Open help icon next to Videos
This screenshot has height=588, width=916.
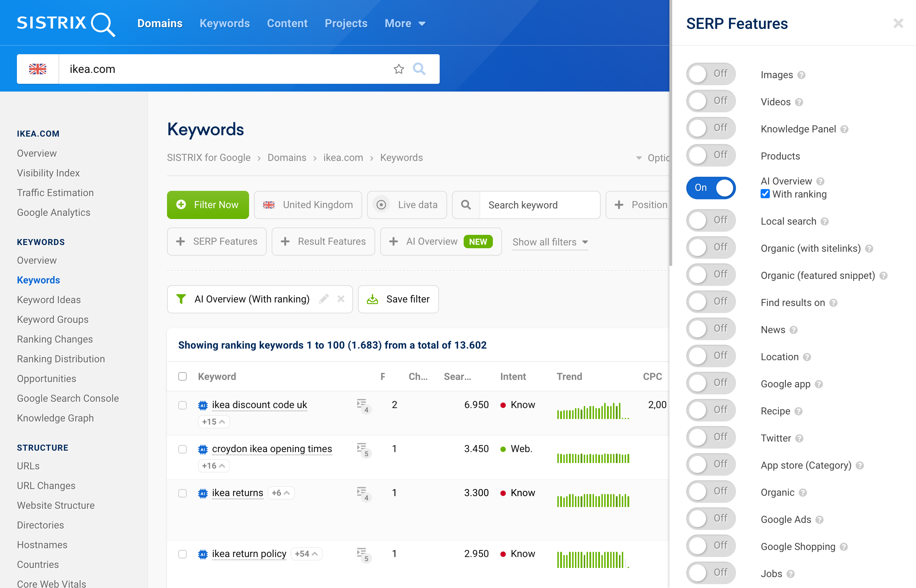pos(799,102)
